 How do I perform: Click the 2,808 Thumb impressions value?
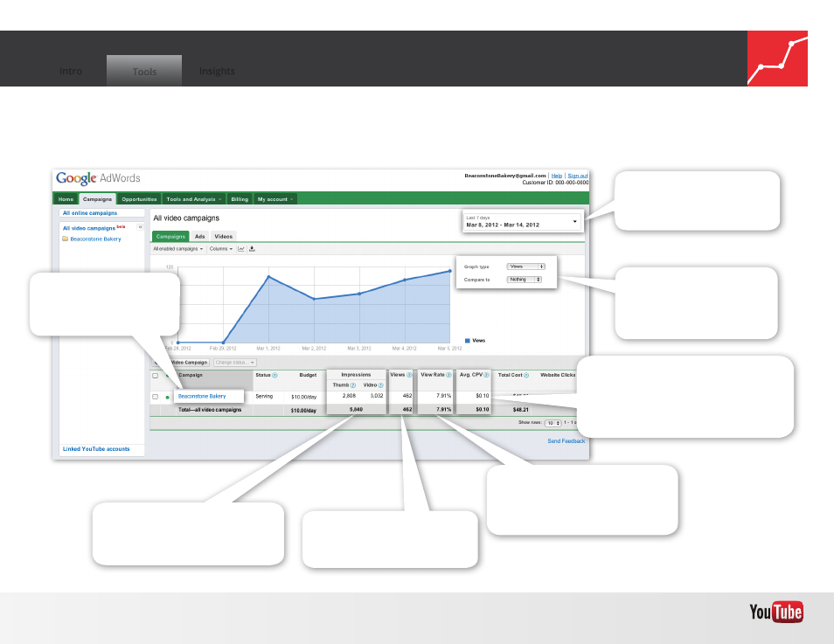[349, 396]
